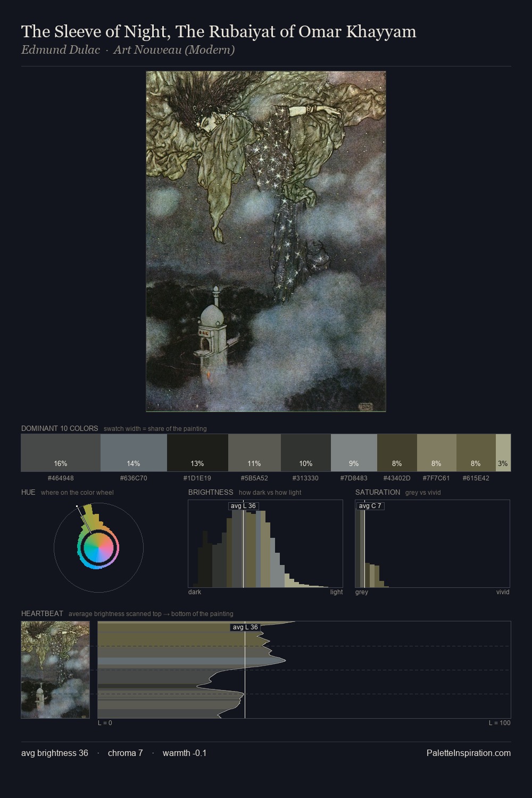Click the 'L = 0' axis label

click(x=105, y=723)
